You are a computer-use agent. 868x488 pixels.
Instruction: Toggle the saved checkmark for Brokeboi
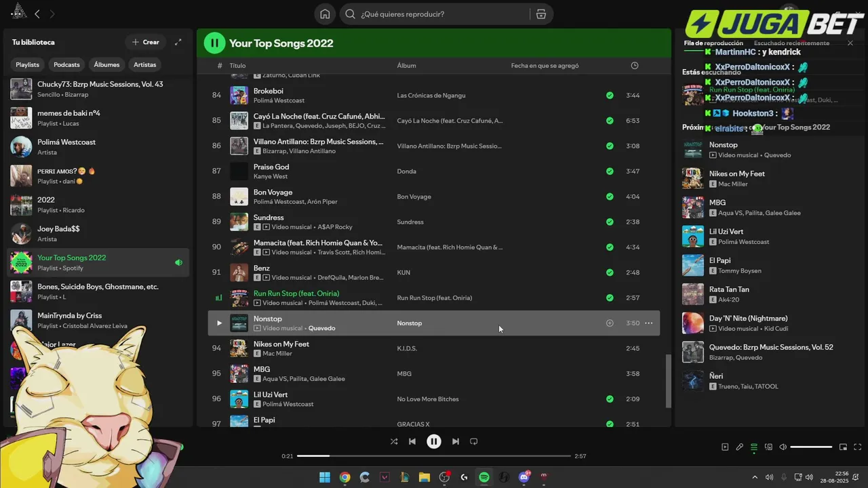pos(610,96)
